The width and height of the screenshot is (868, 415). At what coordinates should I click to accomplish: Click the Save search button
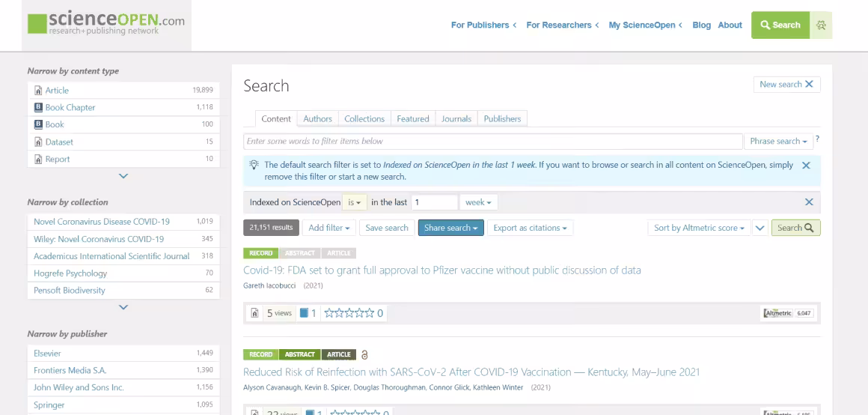click(386, 228)
